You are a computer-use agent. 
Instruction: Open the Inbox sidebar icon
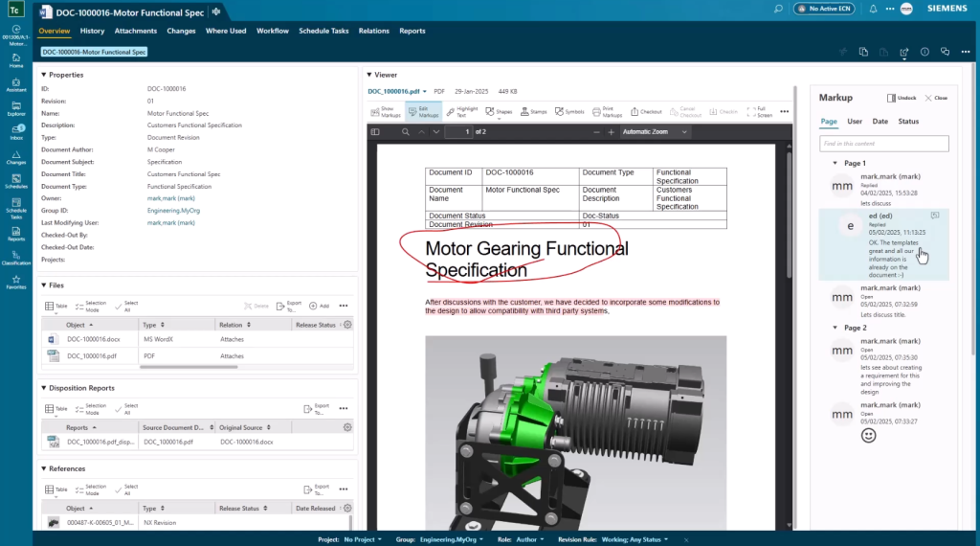point(16,132)
